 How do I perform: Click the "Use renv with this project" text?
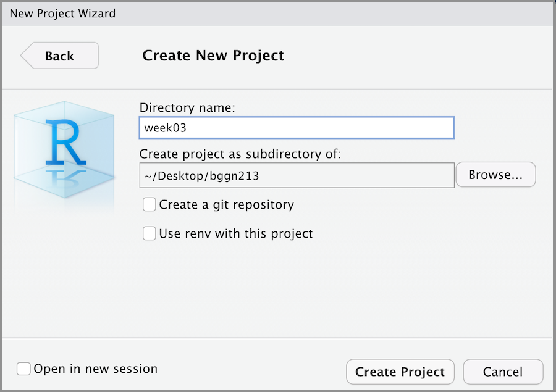click(236, 234)
